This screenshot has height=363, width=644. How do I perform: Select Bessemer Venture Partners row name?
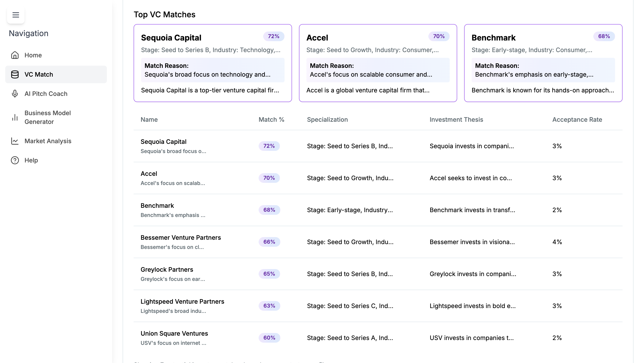(180, 238)
